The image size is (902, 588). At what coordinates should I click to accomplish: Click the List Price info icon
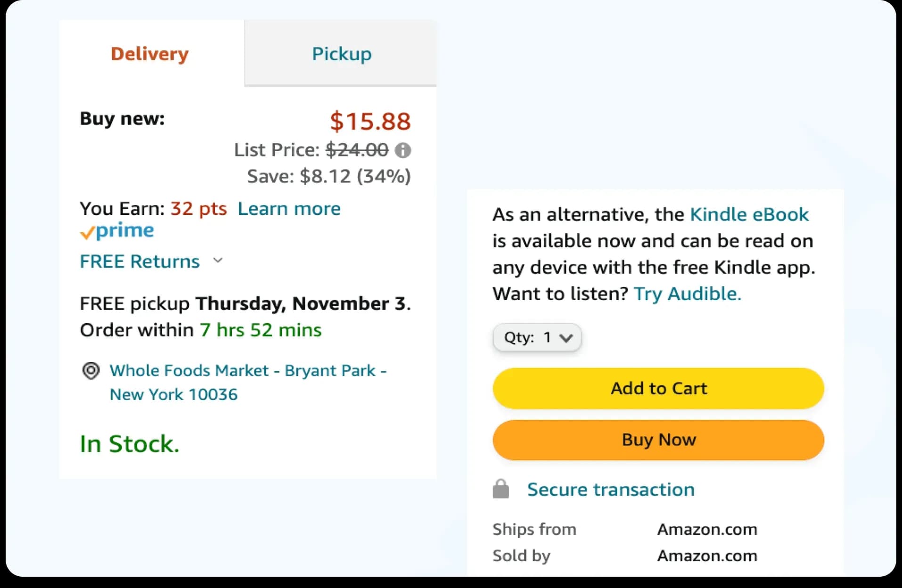coord(403,150)
